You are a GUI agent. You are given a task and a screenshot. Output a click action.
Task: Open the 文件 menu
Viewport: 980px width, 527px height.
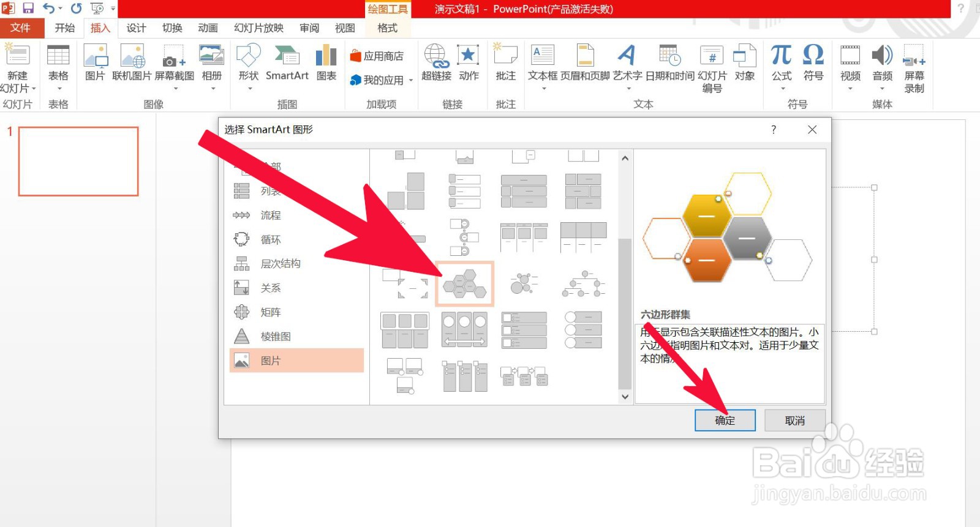point(20,28)
